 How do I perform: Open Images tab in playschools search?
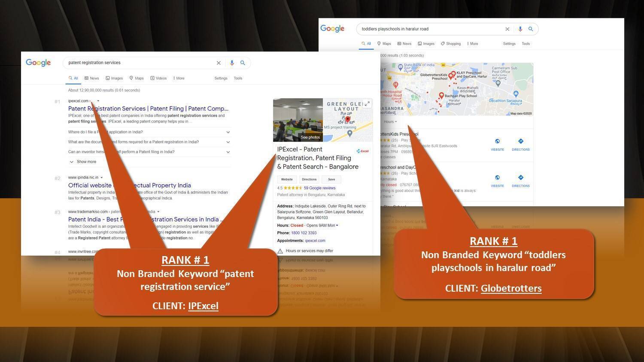[x=426, y=43]
